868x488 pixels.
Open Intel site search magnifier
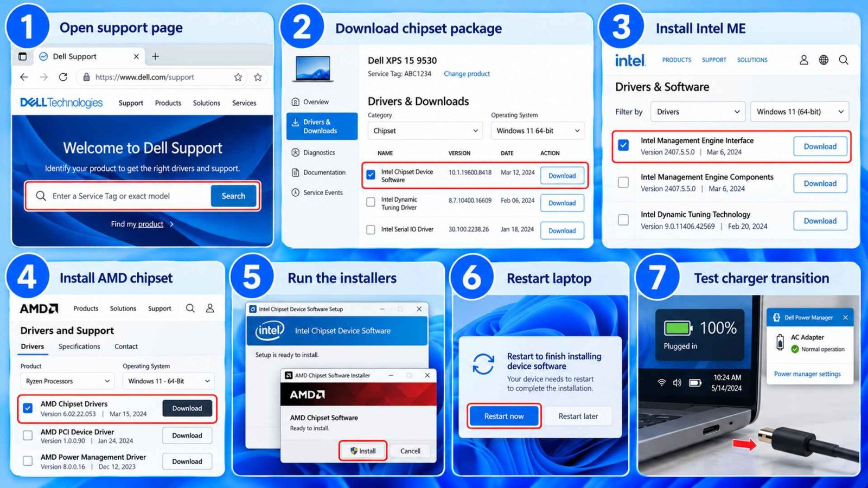click(x=844, y=60)
